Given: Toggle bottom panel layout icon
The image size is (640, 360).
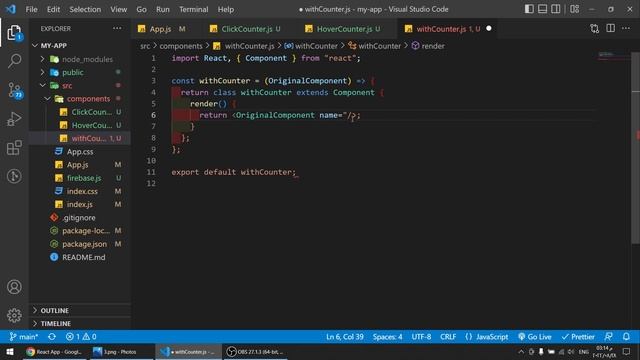Looking at the screenshot, I should point(542,9).
